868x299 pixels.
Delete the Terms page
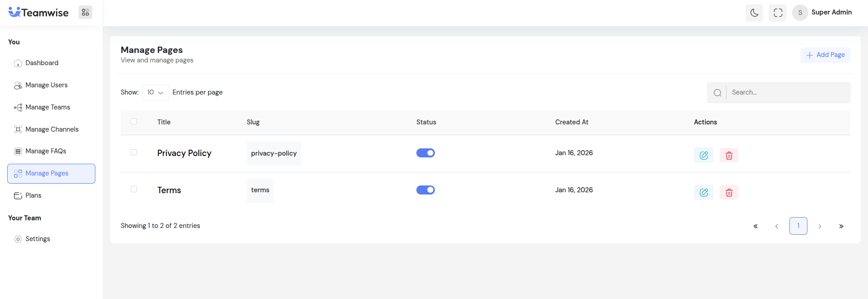pos(729,192)
